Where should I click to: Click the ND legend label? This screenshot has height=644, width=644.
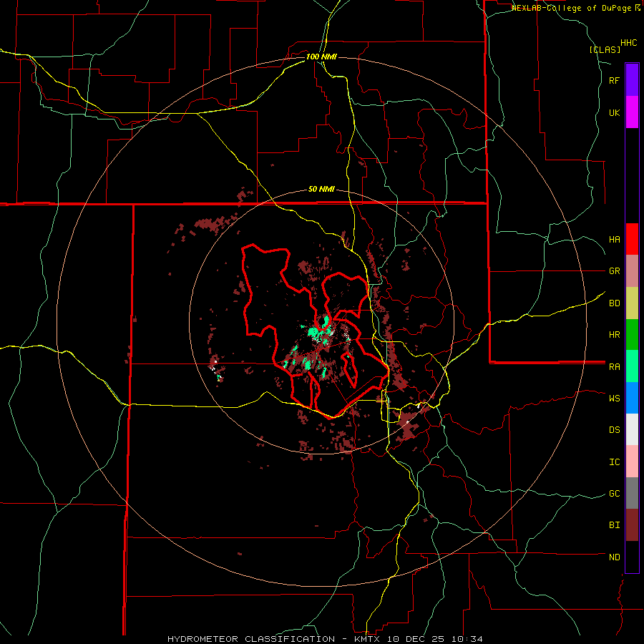click(614, 557)
